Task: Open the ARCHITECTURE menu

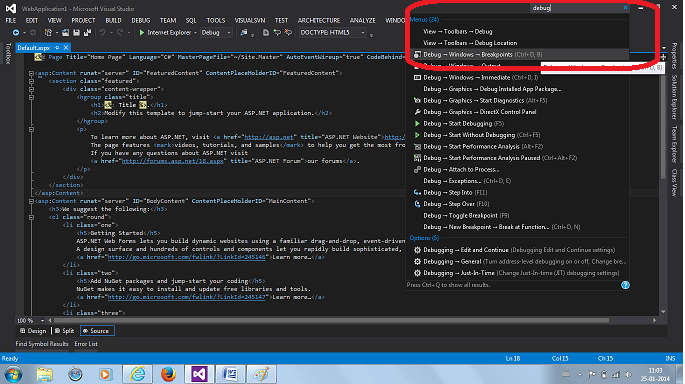Action: pyautogui.click(x=319, y=21)
